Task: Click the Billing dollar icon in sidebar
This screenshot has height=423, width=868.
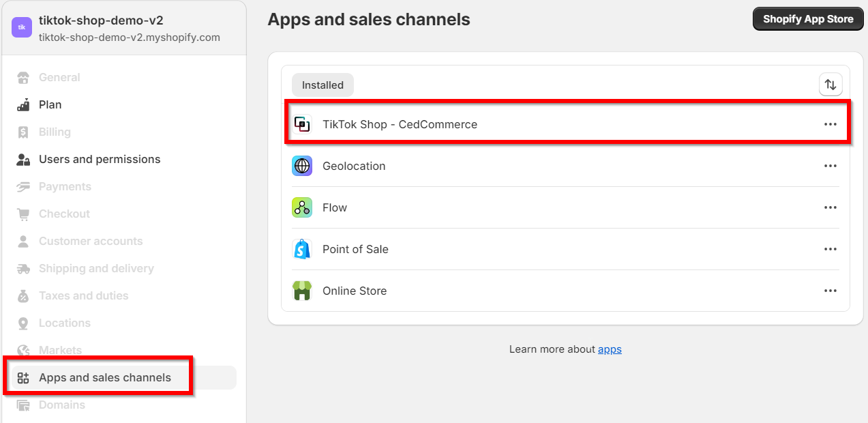Action: click(24, 132)
